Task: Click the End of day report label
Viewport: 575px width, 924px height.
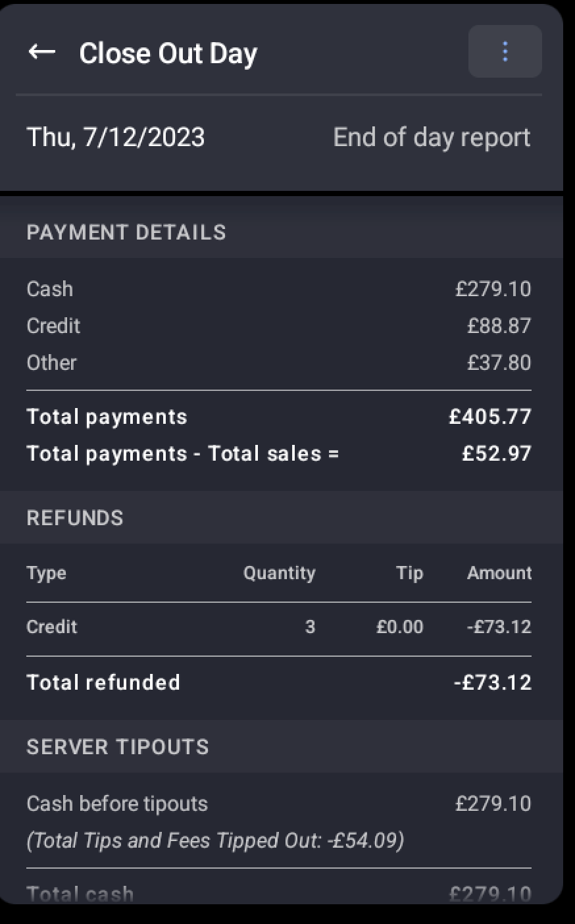Action: point(431,138)
